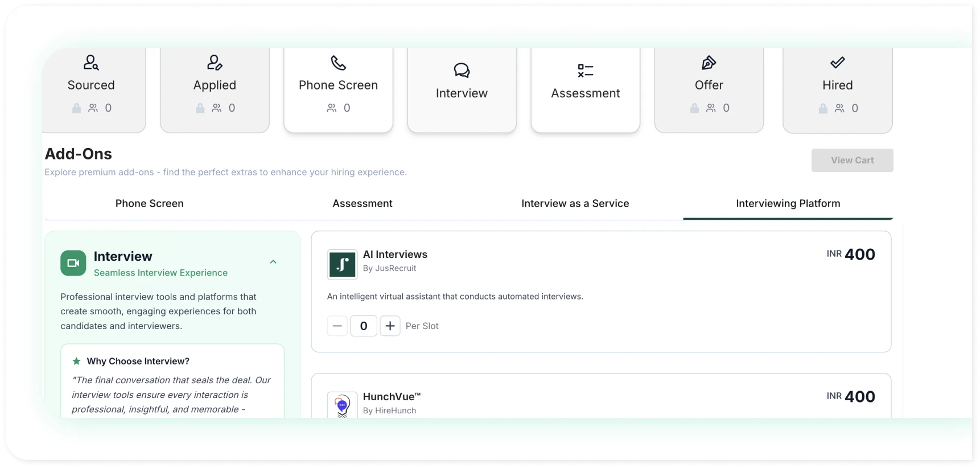Click the Per Slot label
Screen dimensions: 980x468
coord(422,326)
